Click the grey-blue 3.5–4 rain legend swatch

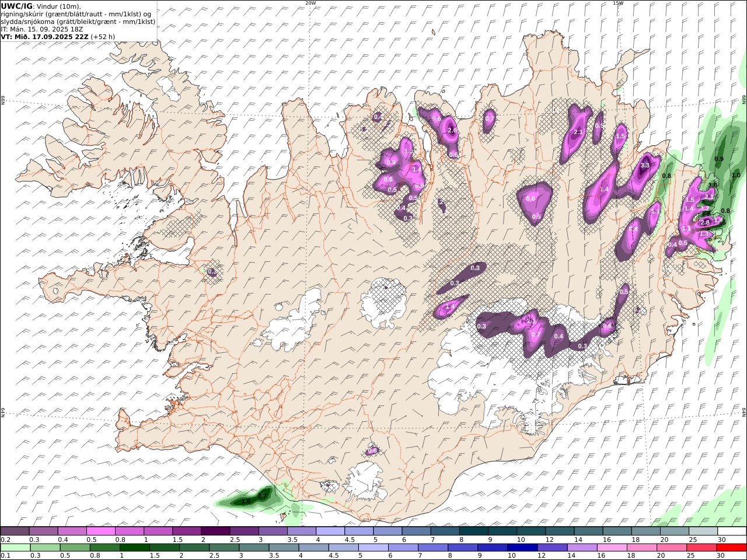284,548
